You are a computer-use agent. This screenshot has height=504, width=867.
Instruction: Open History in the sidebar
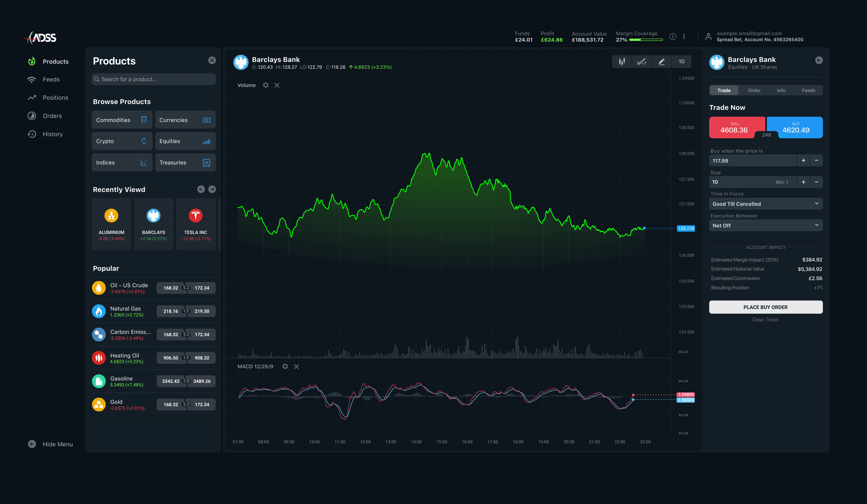[52, 134]
